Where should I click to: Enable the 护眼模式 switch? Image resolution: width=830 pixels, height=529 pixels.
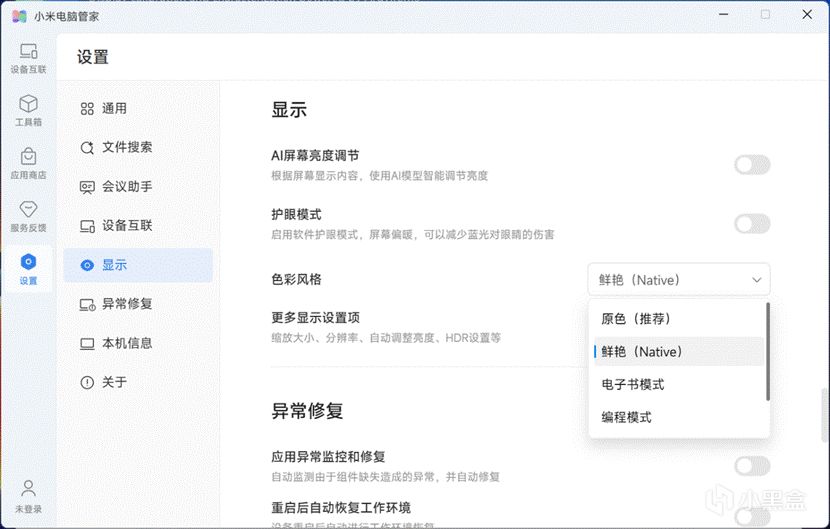point(752,223)
